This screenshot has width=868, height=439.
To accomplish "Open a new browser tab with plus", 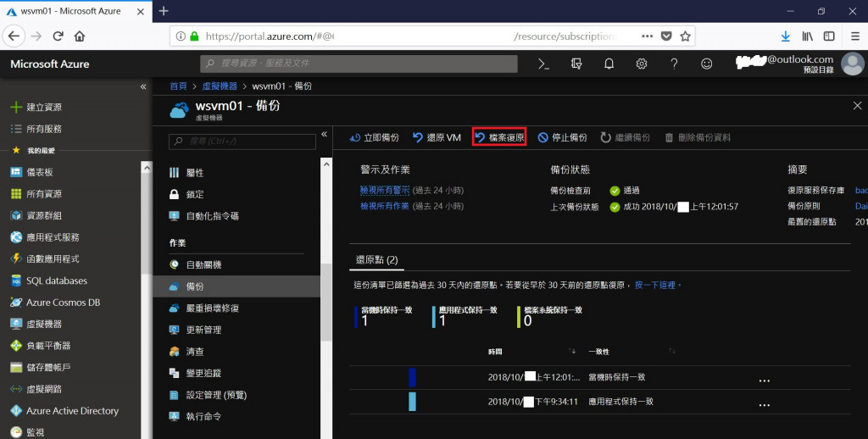I will point(164,11).
